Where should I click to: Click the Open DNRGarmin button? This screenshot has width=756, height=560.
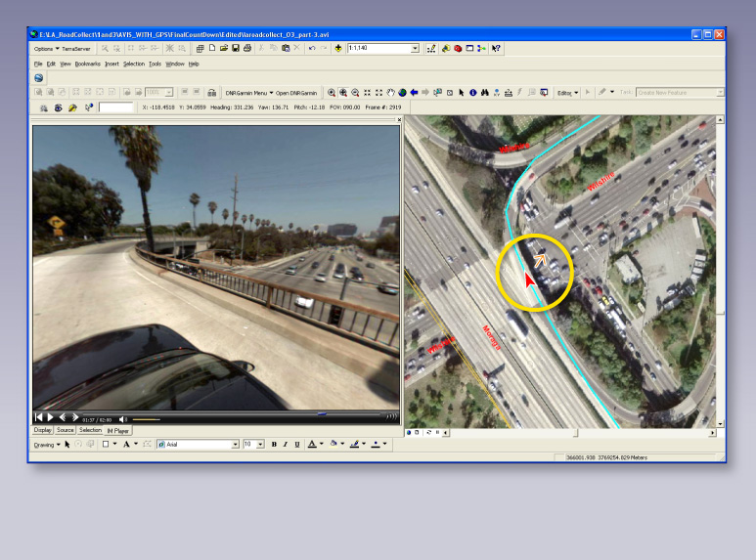(295, 93)
